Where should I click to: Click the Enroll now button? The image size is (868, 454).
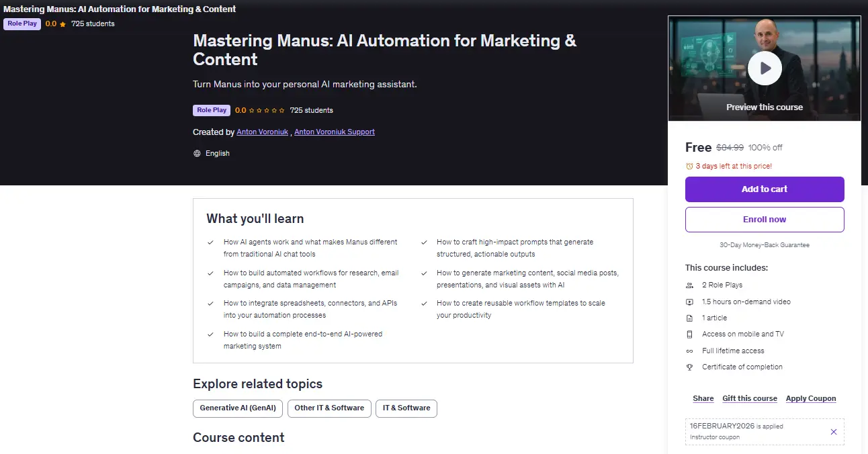tap(765, 220)
